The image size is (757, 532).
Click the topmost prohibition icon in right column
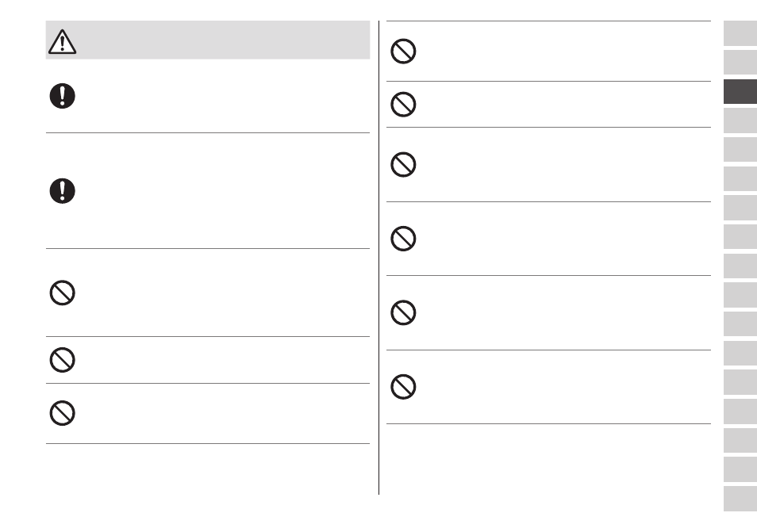point(403,51)
